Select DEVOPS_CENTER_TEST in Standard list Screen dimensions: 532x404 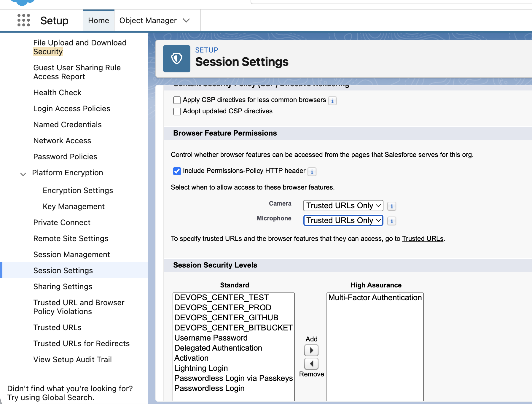[x=233, y=298]
